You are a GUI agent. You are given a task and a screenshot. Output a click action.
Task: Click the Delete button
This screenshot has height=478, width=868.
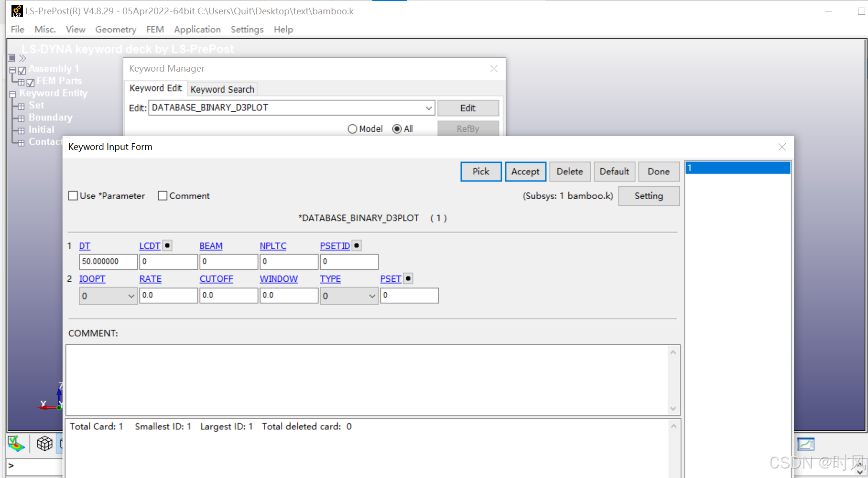(570, 171)
